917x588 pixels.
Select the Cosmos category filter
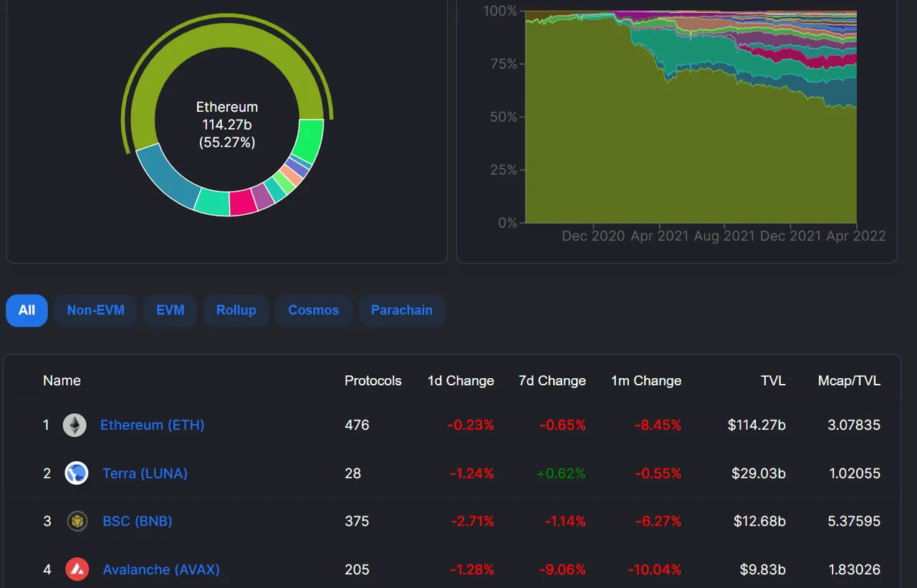(x=314, y=310)
